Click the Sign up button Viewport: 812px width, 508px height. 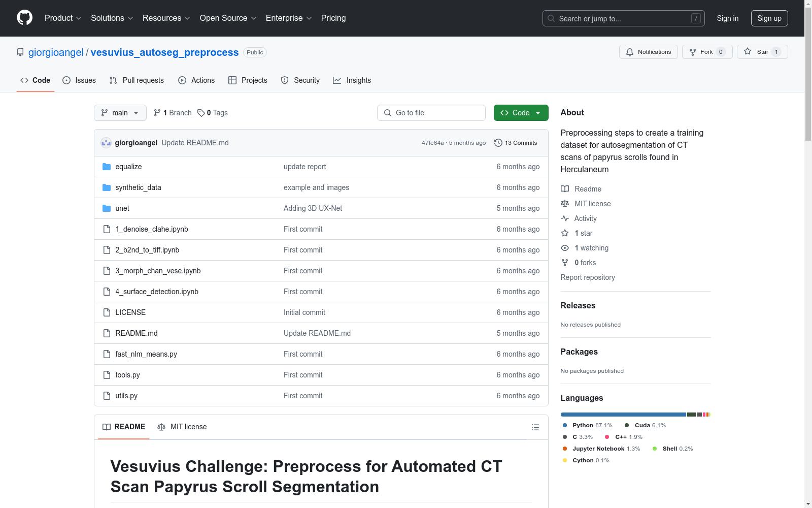click(769, 18)
